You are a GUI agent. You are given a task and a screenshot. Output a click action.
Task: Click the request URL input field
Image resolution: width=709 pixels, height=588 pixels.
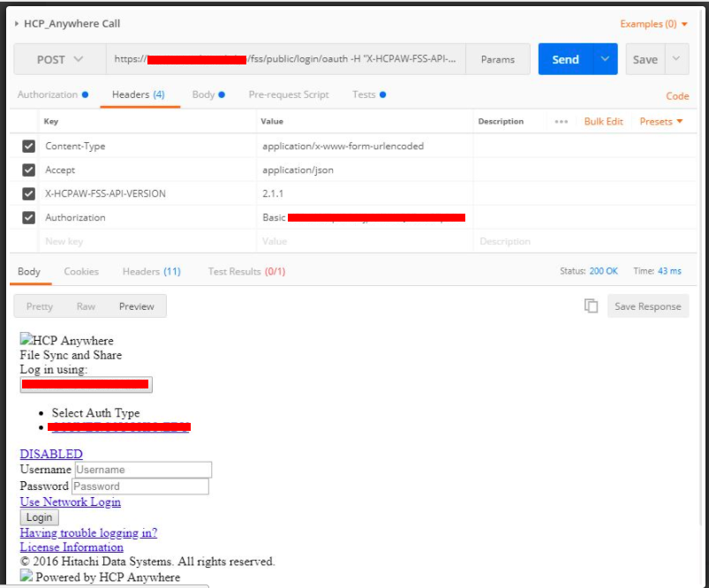pyautogui.click(x=286, y=59)
